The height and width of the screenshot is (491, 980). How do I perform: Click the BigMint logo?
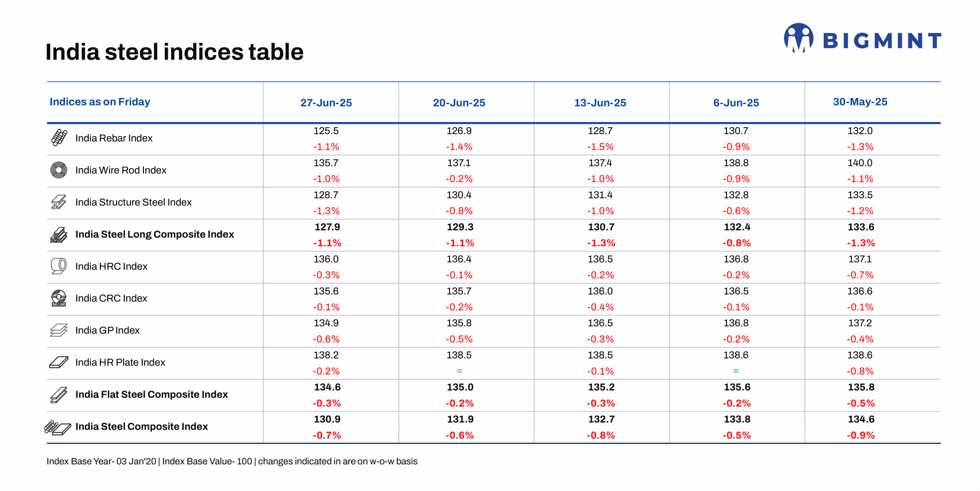click(862, 39)
